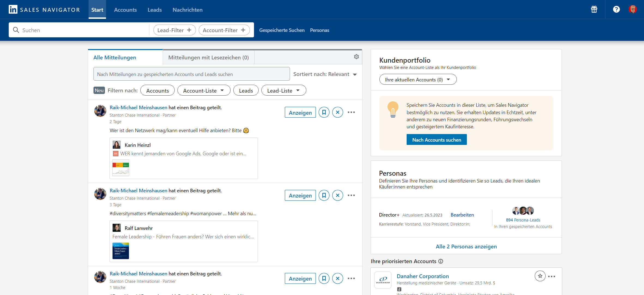Switch to Mitteilungen mit Lesezeichen (0) tab
This screenshot has height=295, width=644.
point(208,57)
